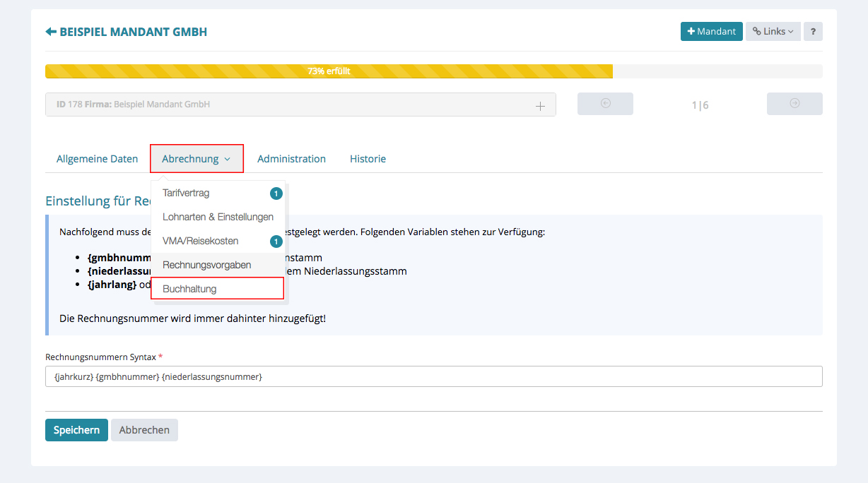Viewport: 868px width, 483px height.
Task: Switch to the Historie tab
Action: 368,159
